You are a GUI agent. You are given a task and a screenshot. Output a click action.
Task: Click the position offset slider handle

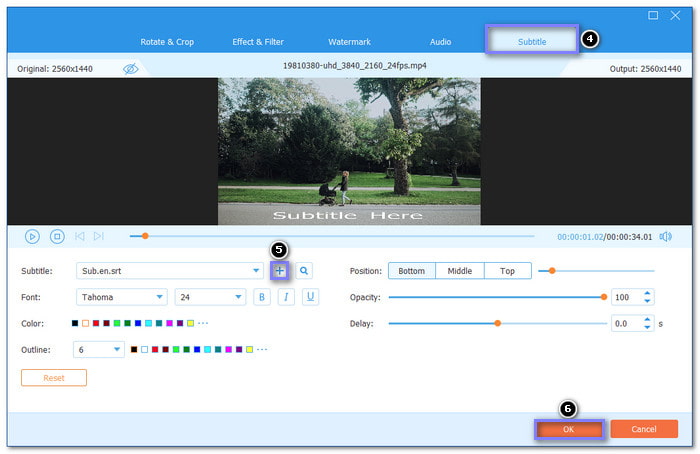click(552, 271)
